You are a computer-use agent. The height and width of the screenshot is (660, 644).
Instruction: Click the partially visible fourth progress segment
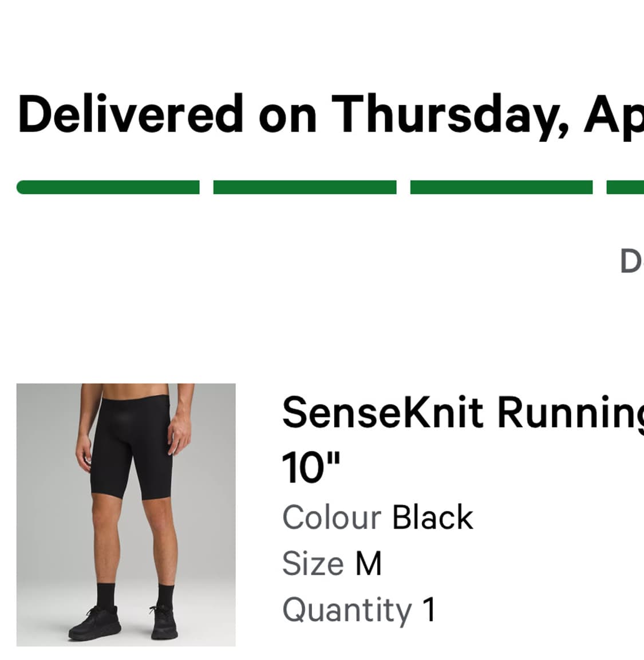click(625, 187)
